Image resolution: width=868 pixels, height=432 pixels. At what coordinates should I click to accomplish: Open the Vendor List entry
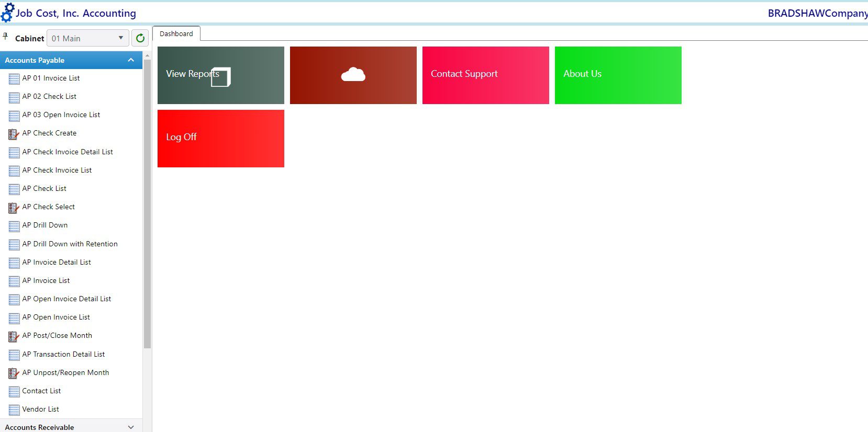click(x=40, y=409)
